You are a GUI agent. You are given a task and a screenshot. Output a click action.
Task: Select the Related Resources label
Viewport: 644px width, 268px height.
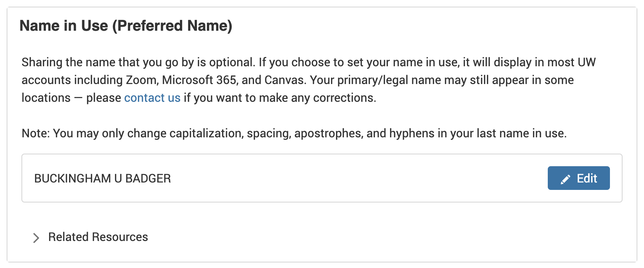click(98, 237)
